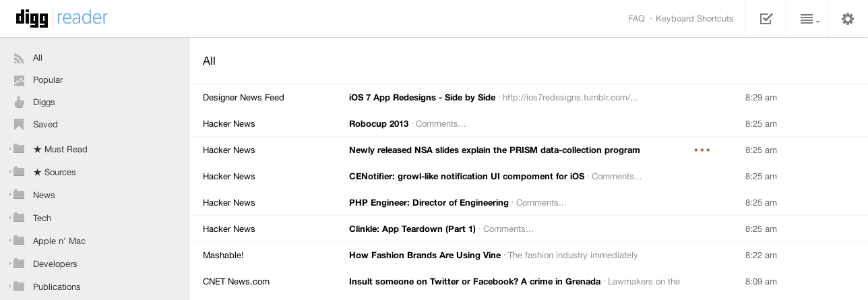
Task: Open the Saved bookmark icon
Action: (x=19, y=125)
